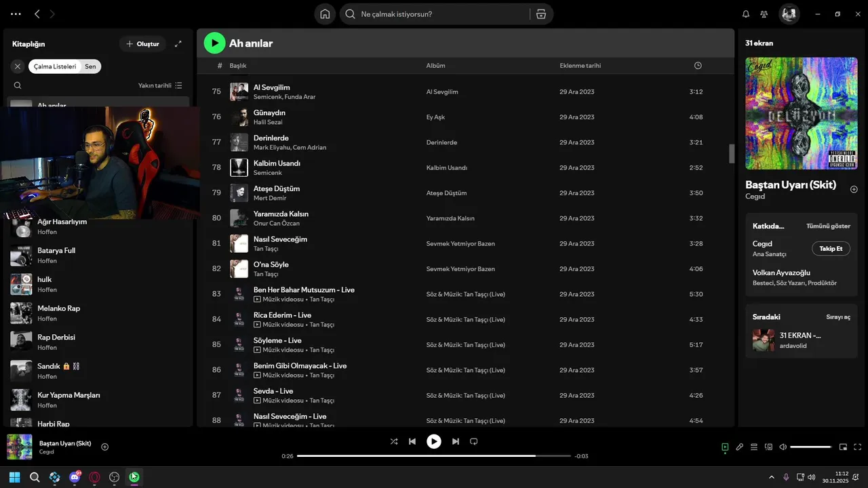Viewport: 868px width, 488px height.
Task: Mute the volume speaker icon
Action: pos(783,447)
